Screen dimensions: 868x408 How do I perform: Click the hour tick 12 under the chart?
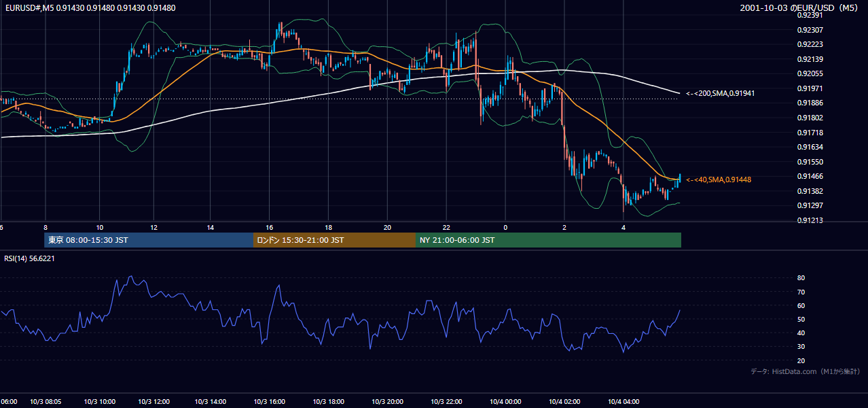point(154,227)
